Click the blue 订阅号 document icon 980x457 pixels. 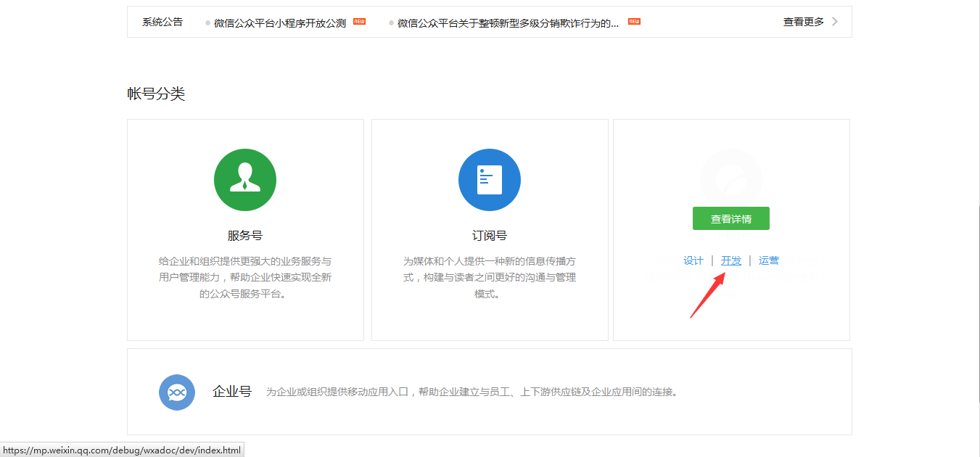coord(490,180)
